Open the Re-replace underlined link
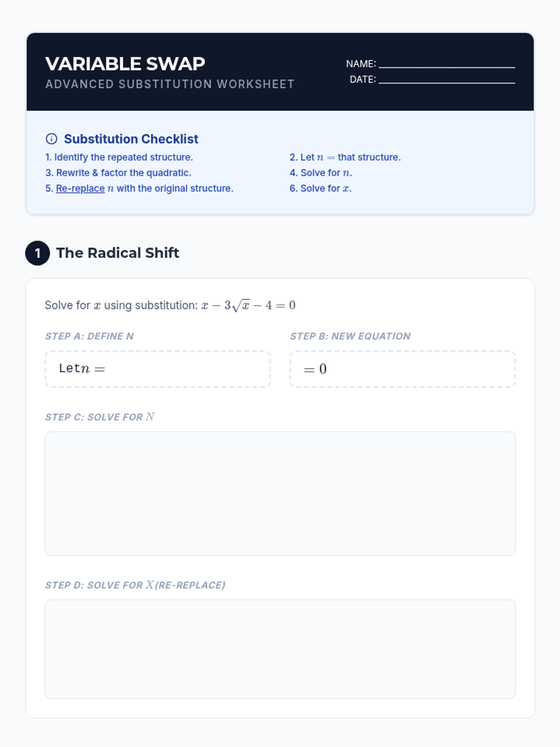Viewport: 560px width, 747px height. click(80, 188)
